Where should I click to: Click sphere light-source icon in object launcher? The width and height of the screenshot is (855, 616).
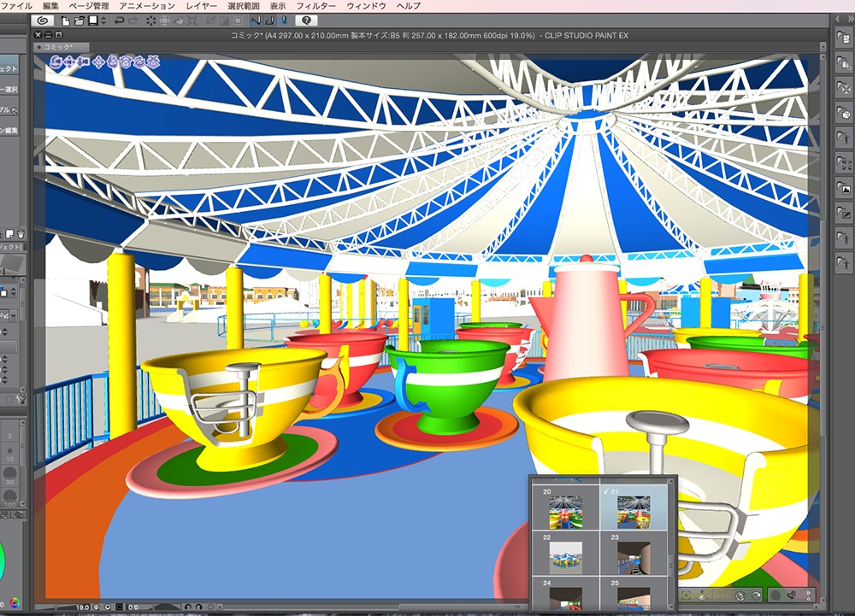click(x=775, y=595)
